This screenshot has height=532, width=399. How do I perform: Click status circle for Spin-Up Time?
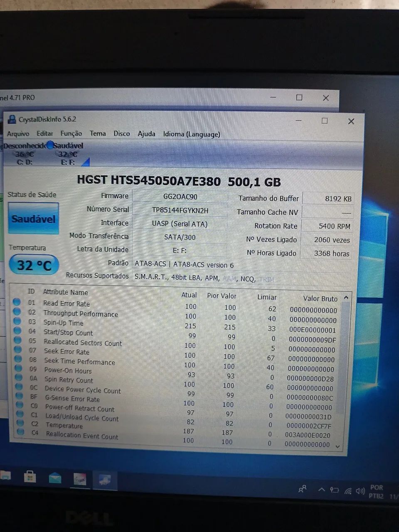click(17, 320)
